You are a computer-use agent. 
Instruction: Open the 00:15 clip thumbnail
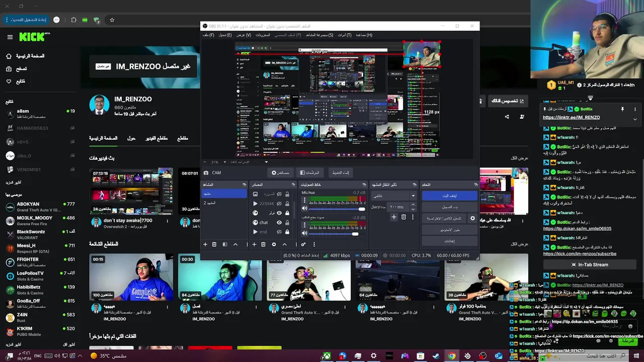pyautogui.click(x=131, y=277)
